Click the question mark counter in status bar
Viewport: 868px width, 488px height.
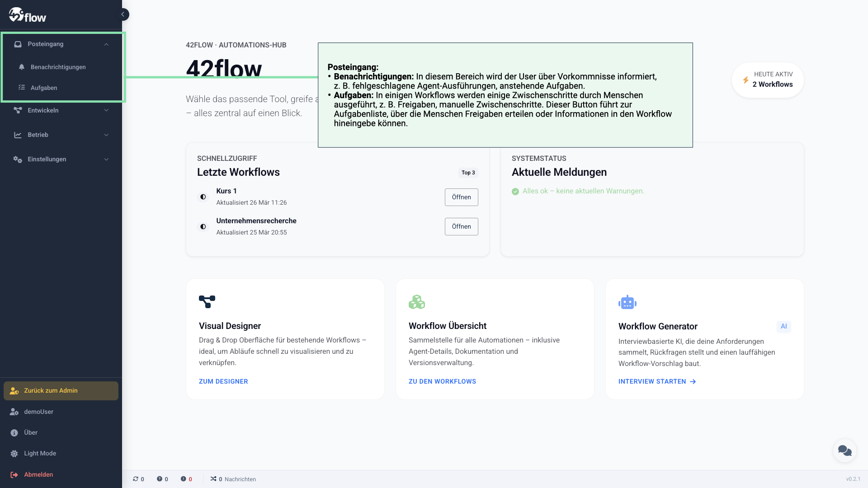160,479
